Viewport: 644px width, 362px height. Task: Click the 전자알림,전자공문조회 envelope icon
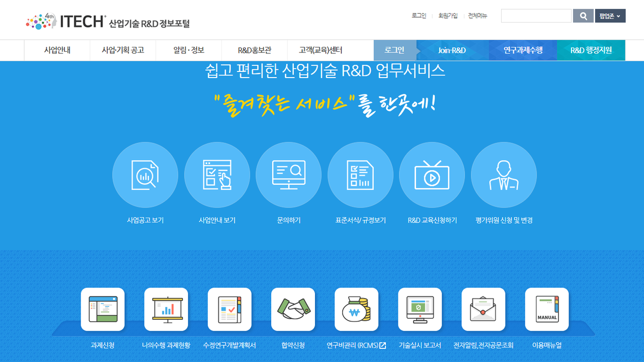tap(483, 309)
